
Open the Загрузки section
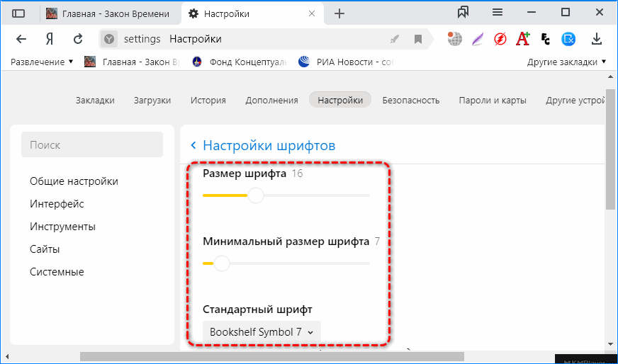[x=152, y=100]
